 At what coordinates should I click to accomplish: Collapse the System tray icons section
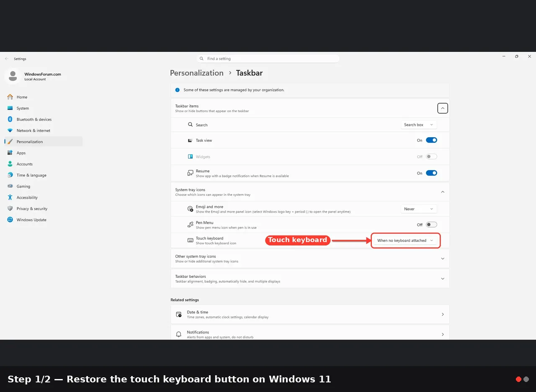pos(443,192)
